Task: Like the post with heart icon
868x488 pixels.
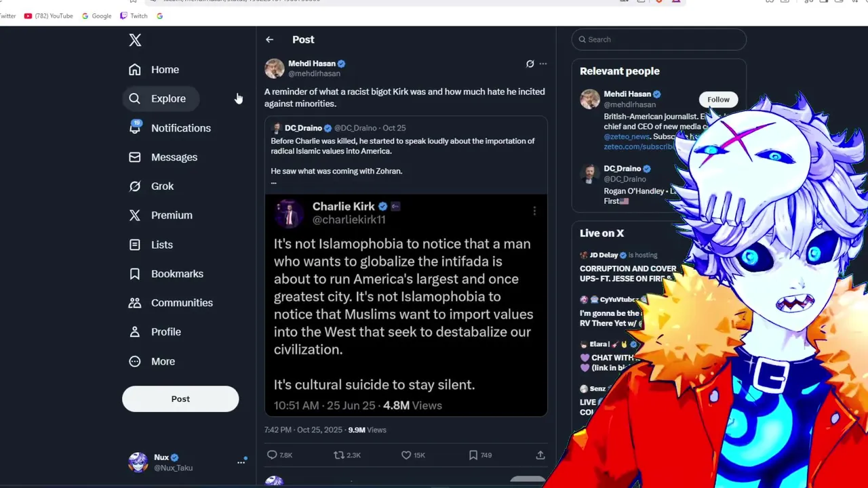Action: coord(406,455)
